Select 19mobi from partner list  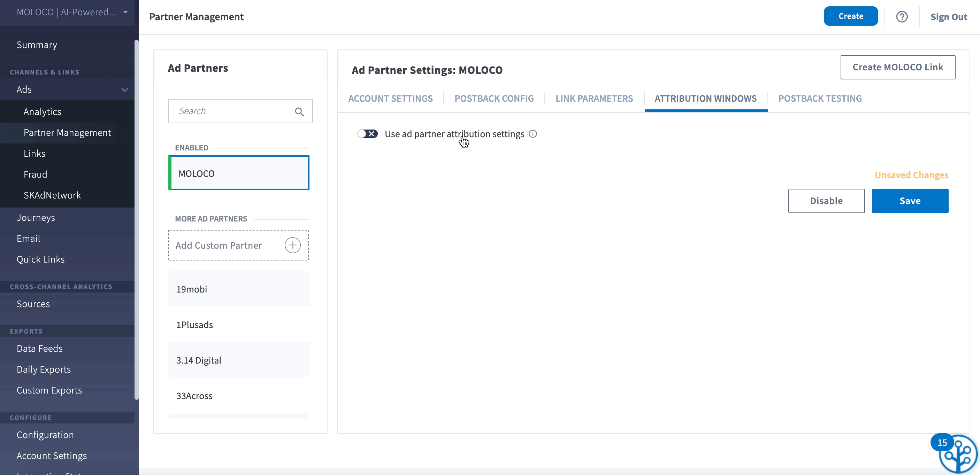tap(238, 289)
